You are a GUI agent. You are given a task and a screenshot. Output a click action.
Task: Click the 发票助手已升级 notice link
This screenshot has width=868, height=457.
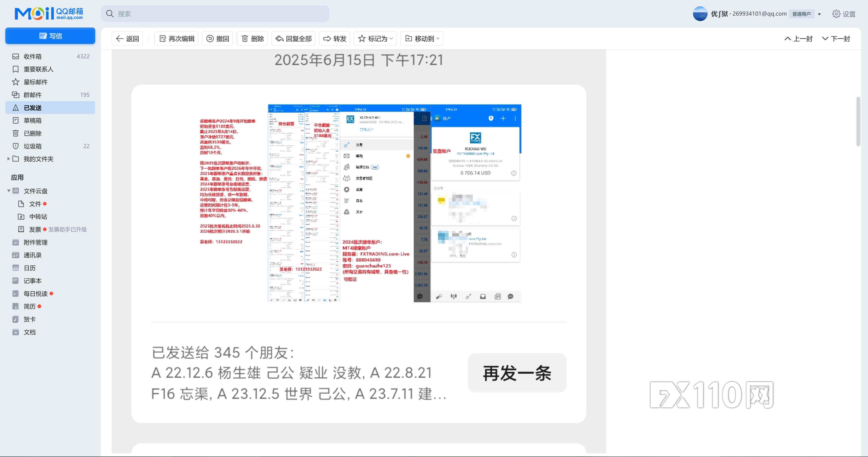click(67, 229)
